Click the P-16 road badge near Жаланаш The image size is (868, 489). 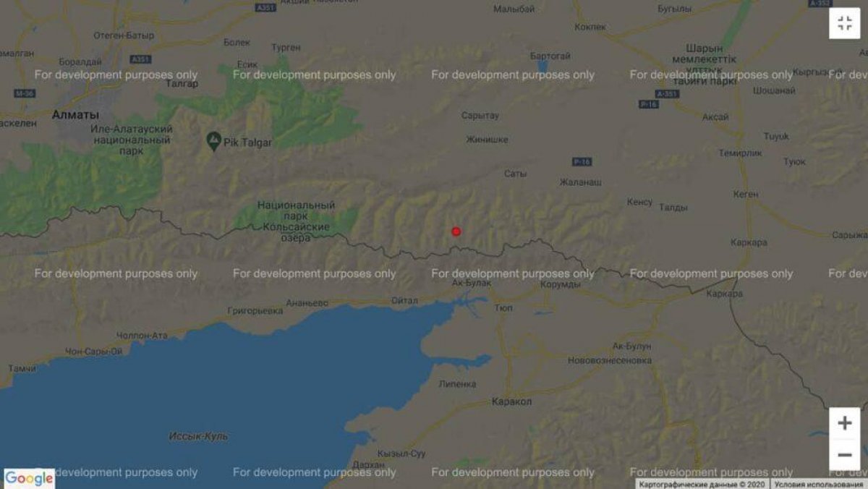(x=582, y=161)
